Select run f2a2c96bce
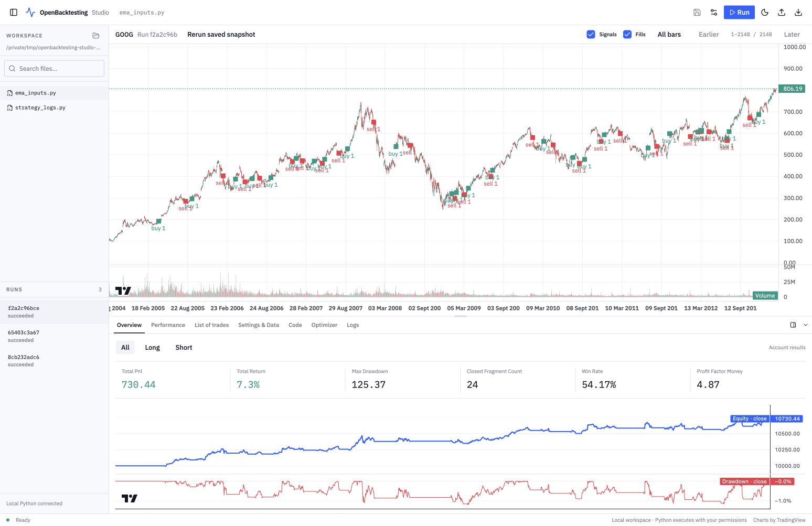Viewport: 812px width, 526px height. (x=55, y=312)
